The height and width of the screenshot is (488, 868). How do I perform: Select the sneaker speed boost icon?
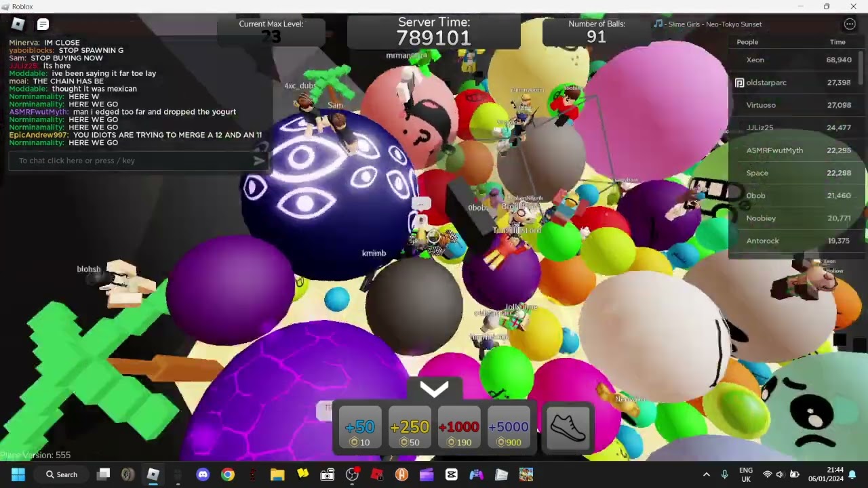tap(568, 427)
